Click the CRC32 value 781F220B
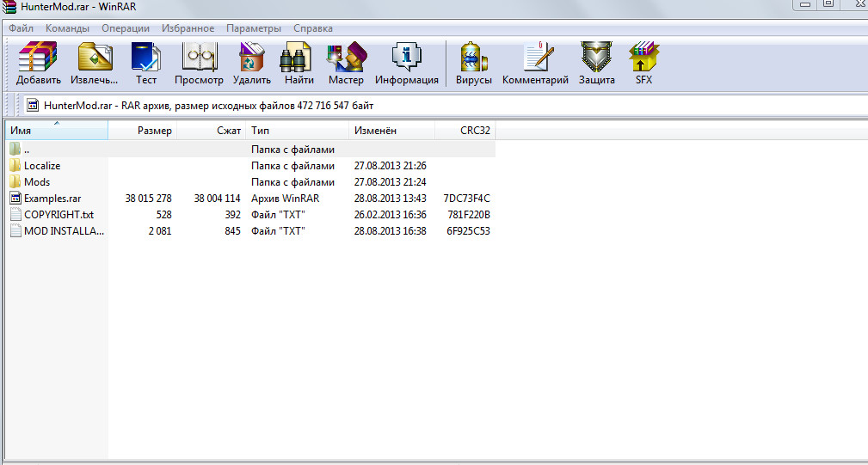 [x=468, y=214]
